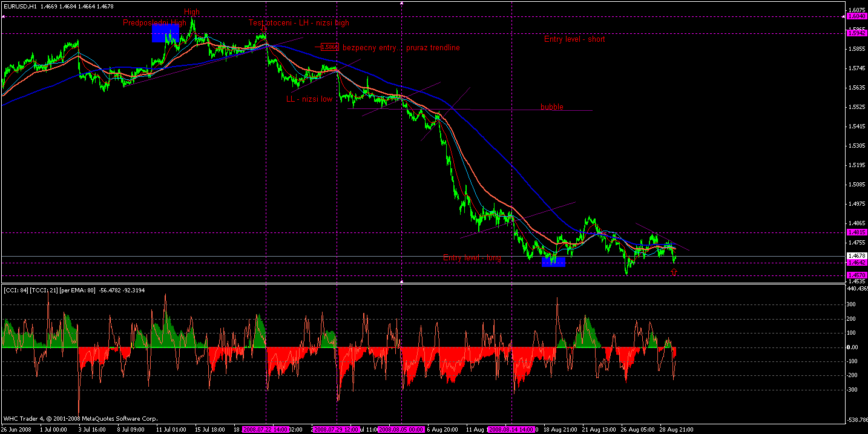Click the magenta 1.6040 price level label
This screenshot has height=434, width=868.
856,17
